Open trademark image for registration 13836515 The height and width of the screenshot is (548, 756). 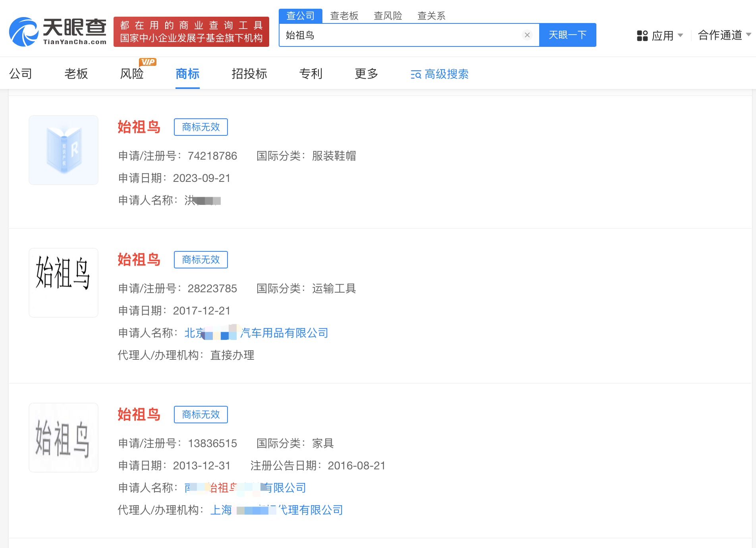click(x=64, y=438)
